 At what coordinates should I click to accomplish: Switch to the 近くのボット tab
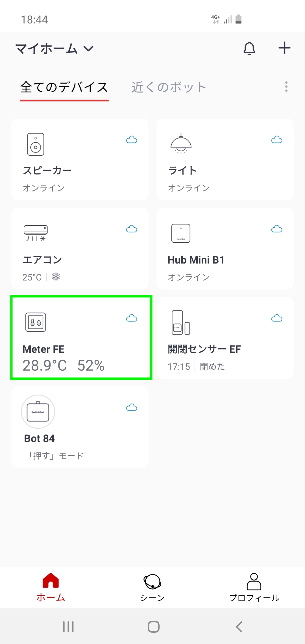pos(169,87)
